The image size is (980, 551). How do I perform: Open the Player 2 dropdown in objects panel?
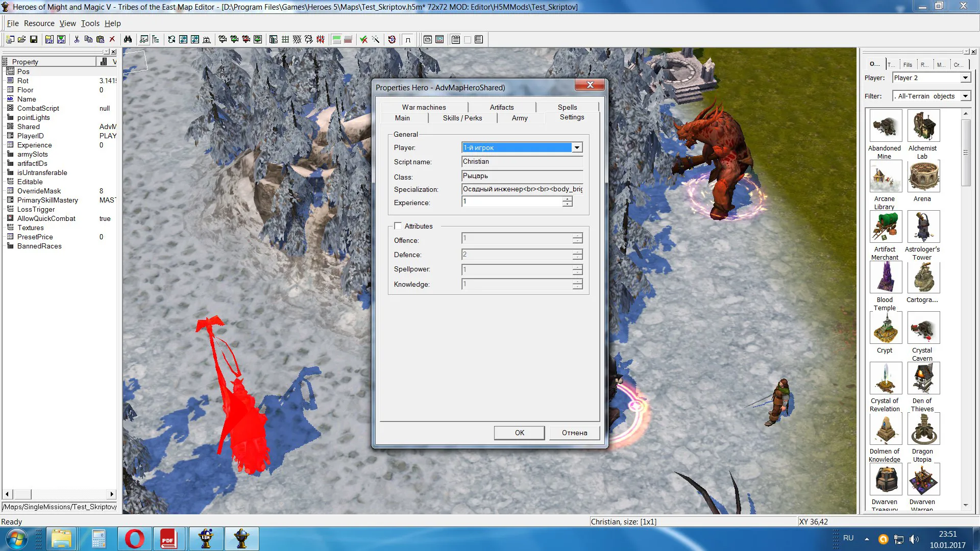(x=965, y=78)
